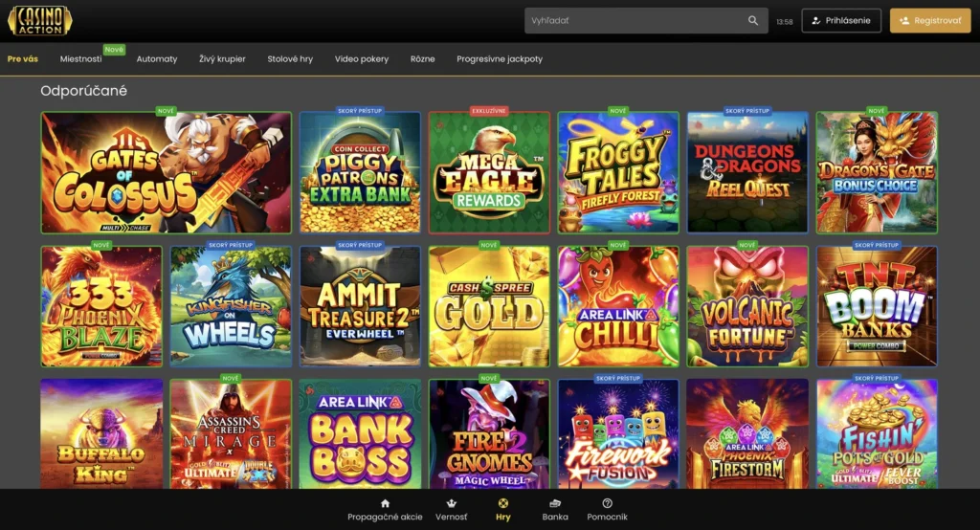The height and width of the screenshot is (530, 980).
Task: Click the Nové badge on Miestnosti
Action: pyautogui.click(x=114, y=50)
